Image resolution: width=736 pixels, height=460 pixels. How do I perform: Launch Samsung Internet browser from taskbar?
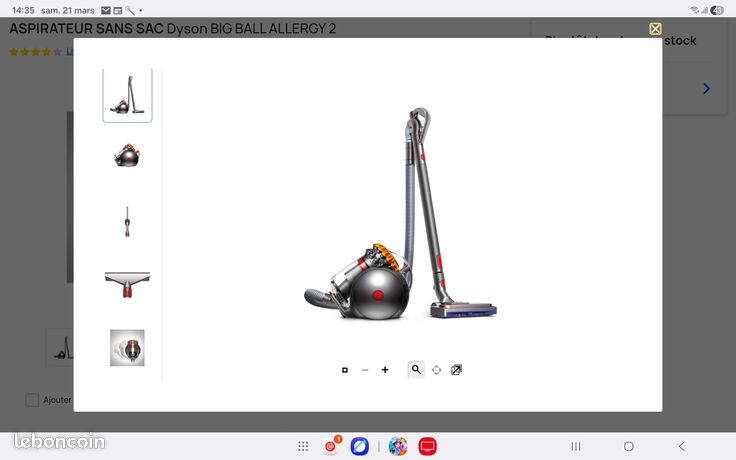360,446
